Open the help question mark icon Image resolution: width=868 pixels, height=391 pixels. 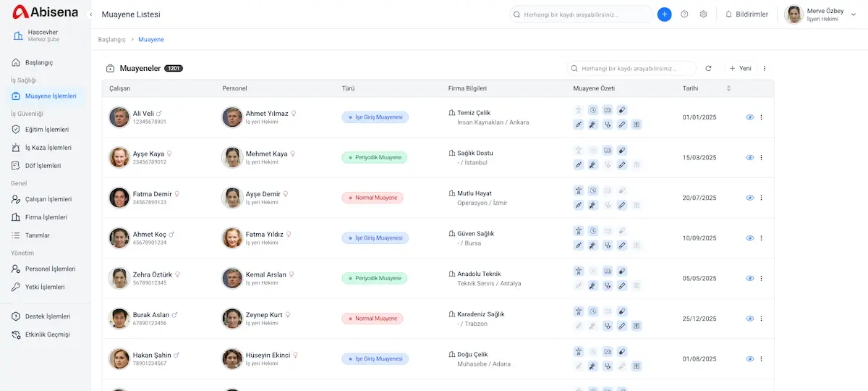[684, 14]
